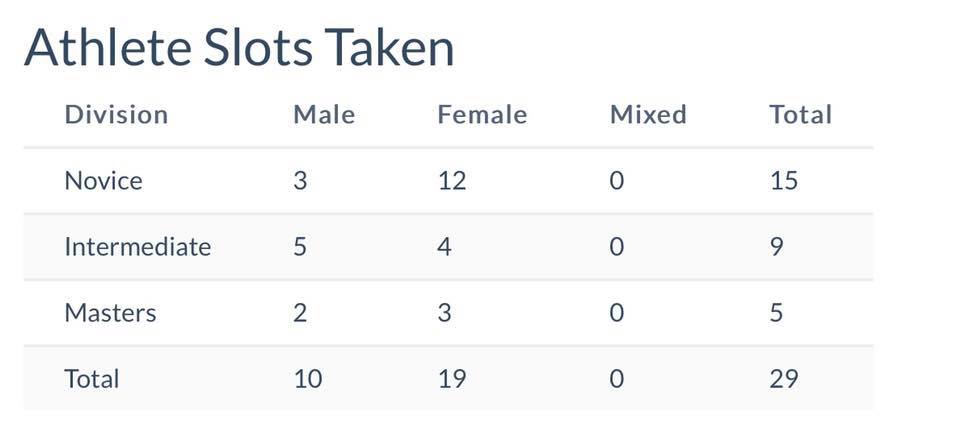This screenshot has width=960, height=440.
Task: Click the Mixed column header
Action: 648,115
